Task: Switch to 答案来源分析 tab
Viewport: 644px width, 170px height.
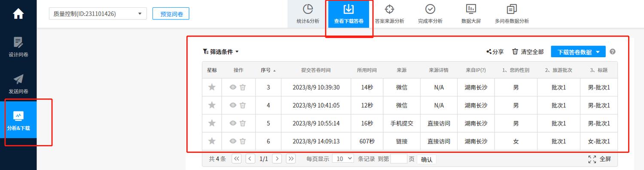Action: [389, 14]
